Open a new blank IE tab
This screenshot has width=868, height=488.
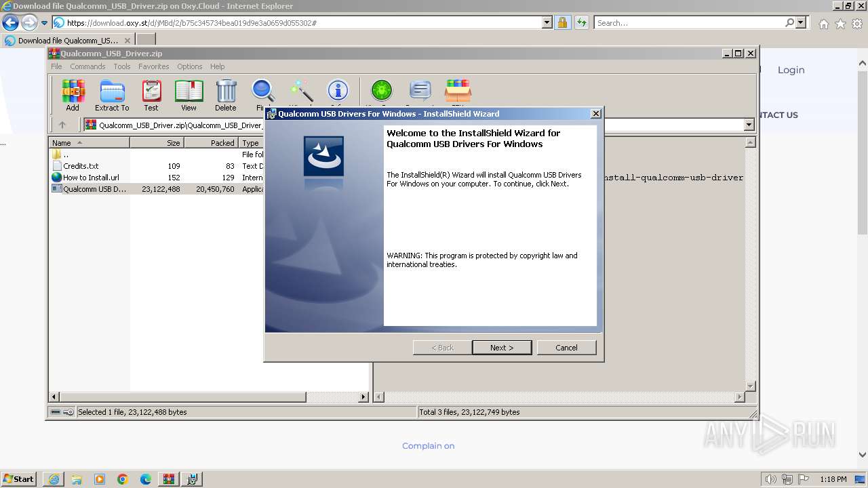146,40
